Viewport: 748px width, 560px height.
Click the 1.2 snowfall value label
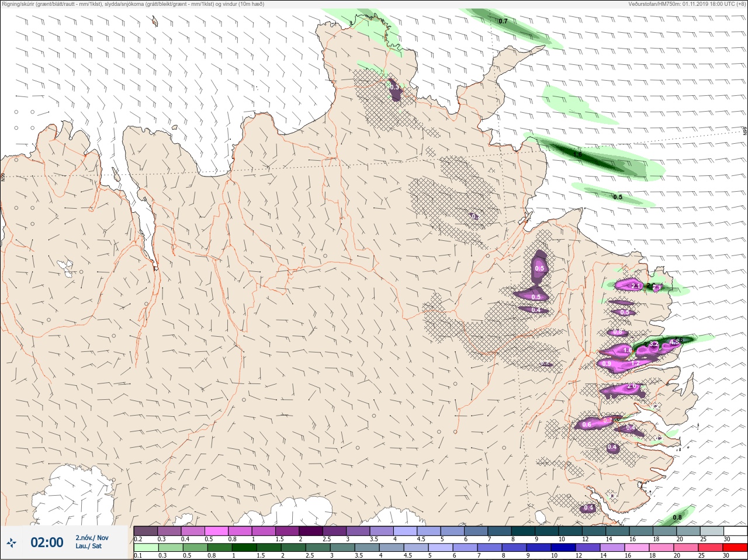pos(636,363)
